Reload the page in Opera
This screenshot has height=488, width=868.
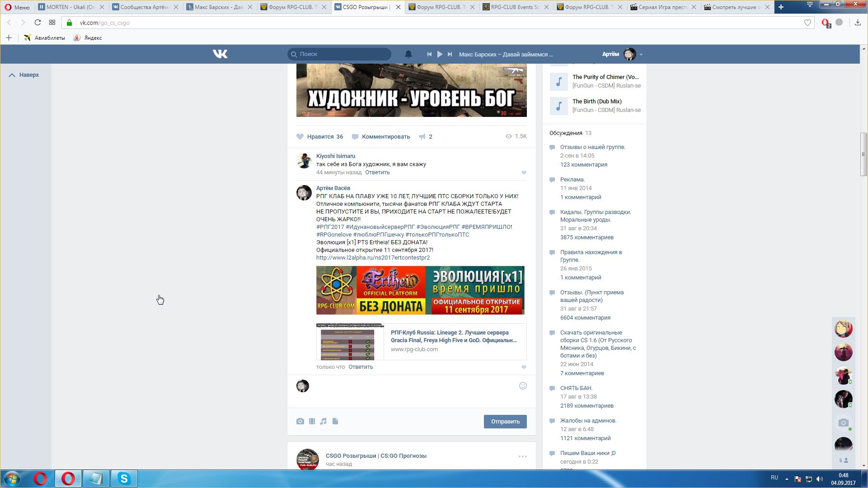pos(38,23)
